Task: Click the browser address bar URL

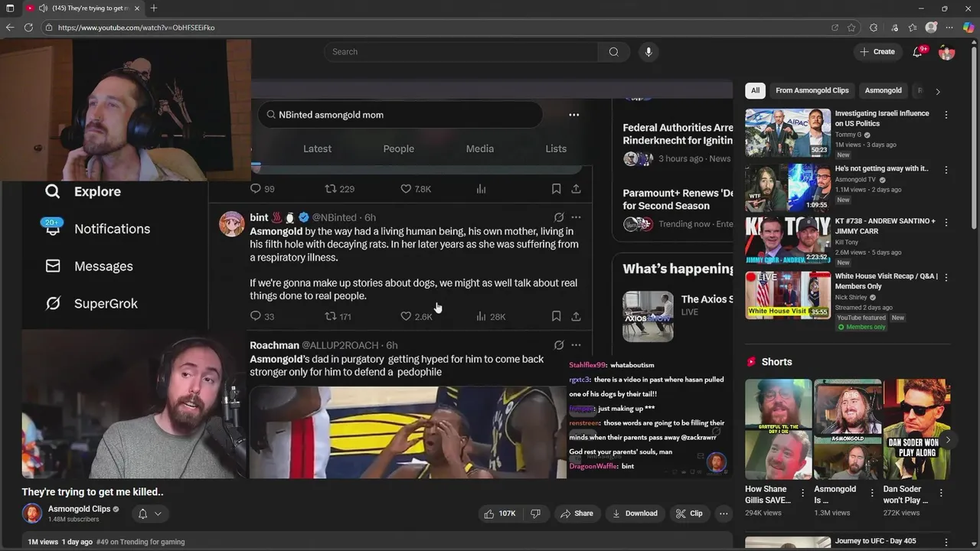Action: [136, 28]
